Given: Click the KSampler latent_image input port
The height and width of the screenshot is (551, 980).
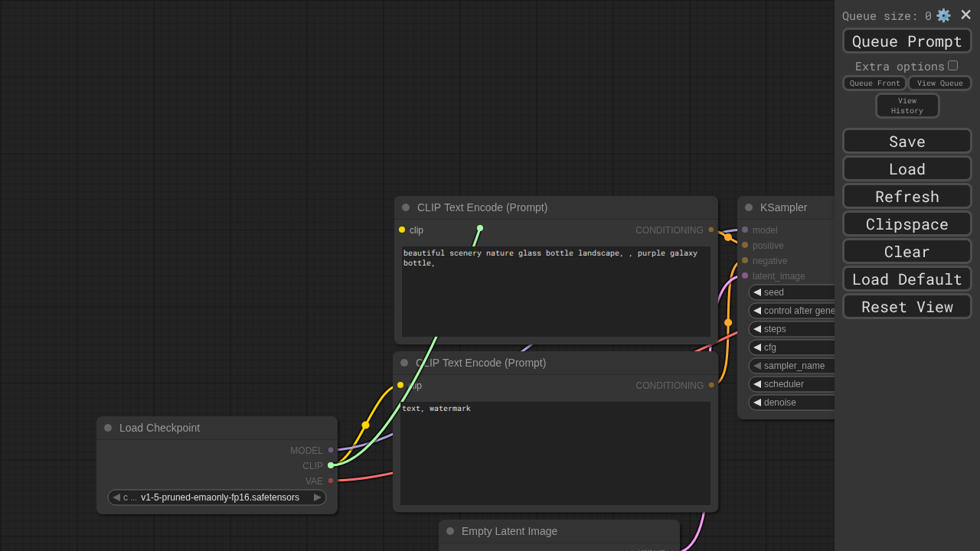Looking at the screenshot, I should coord(745,275).
